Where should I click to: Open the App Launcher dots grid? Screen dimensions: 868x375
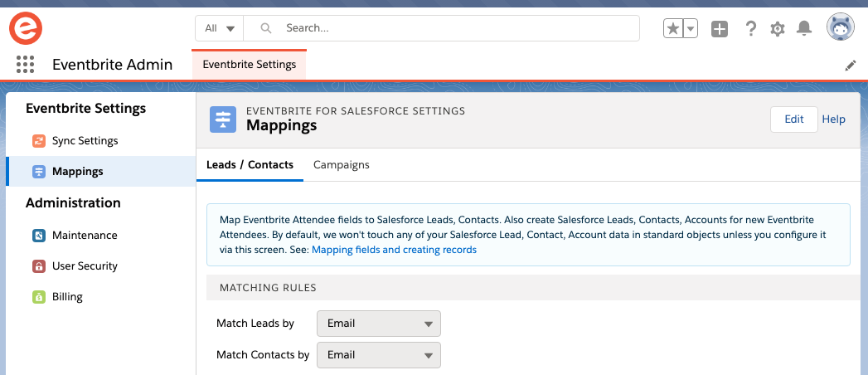(x=26, y=64)
